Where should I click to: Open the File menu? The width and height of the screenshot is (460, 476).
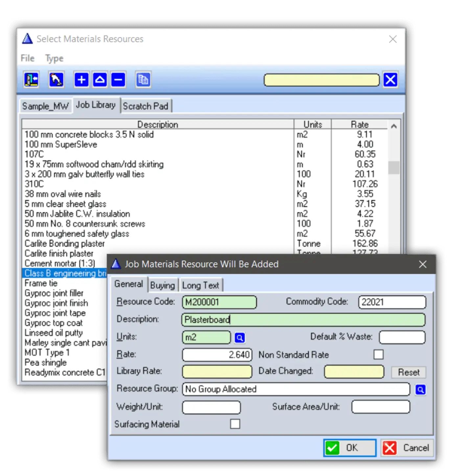(x=28, y=58)
